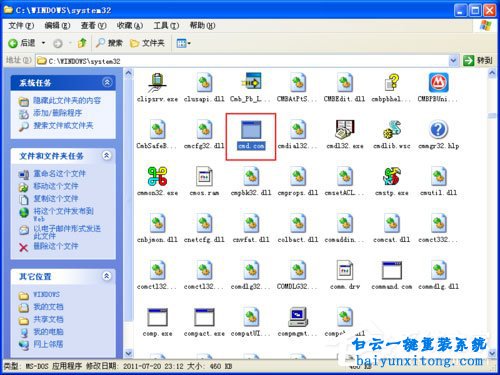
Task: Open the Search toolbar button
Action: pyautogui.click(x=109, y=43)
